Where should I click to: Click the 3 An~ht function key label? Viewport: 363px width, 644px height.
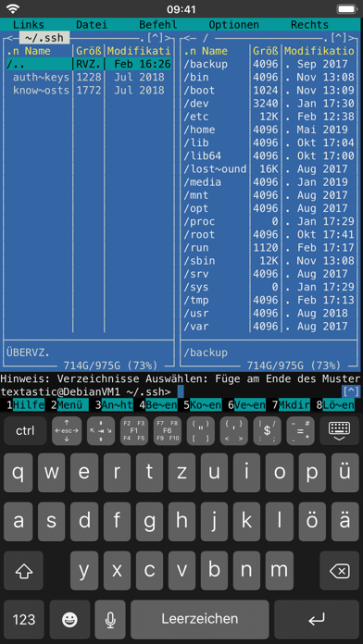click(x=114, y=405)
